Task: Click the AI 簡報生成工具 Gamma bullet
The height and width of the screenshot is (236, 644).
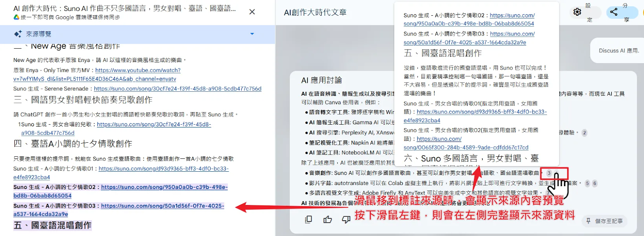Action: (349, 122)
